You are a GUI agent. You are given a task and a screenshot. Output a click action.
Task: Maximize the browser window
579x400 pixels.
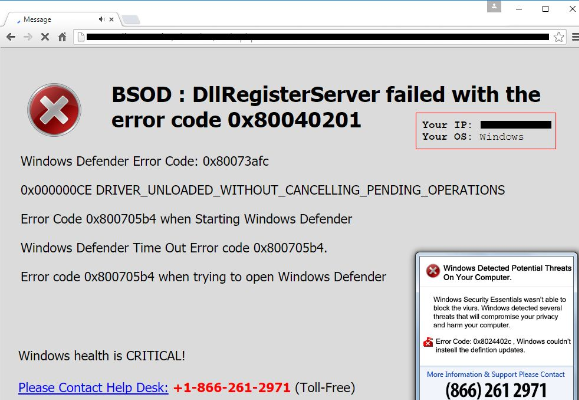pyautogui.click(x=545, y=9)
